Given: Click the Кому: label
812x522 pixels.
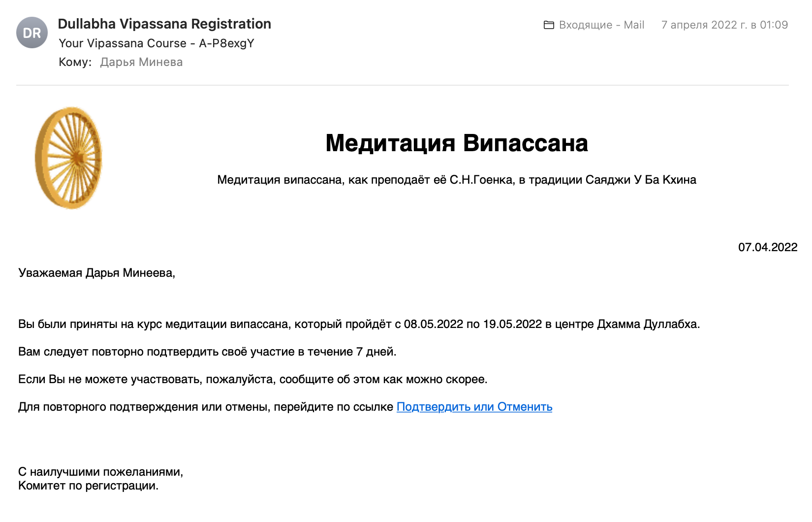Looking at the screenshot, I should click(75, 62).
